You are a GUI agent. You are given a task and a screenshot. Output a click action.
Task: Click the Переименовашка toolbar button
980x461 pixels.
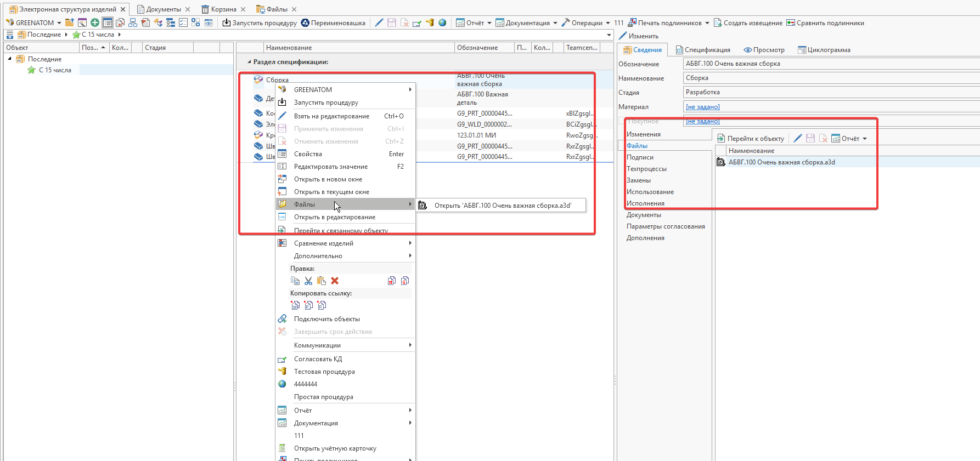(333, 23)
